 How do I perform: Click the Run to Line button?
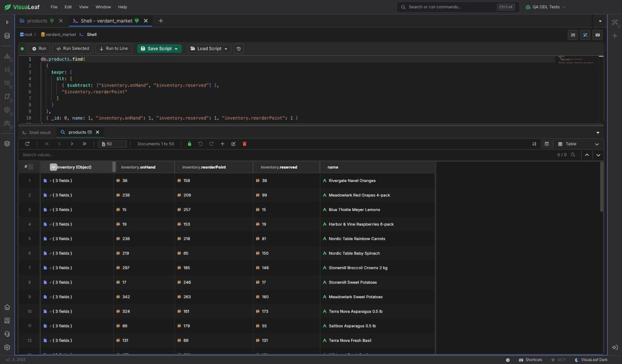(114, 49)
